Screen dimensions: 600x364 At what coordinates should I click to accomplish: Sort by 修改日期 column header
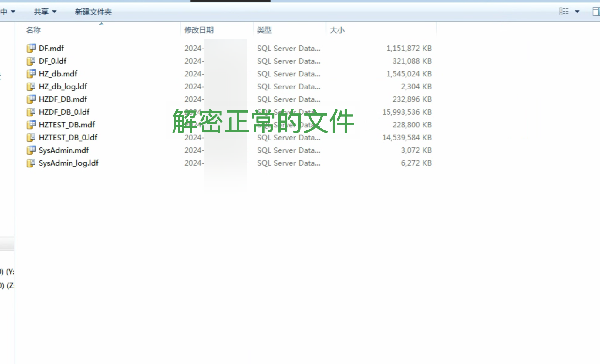pos(199,30)
